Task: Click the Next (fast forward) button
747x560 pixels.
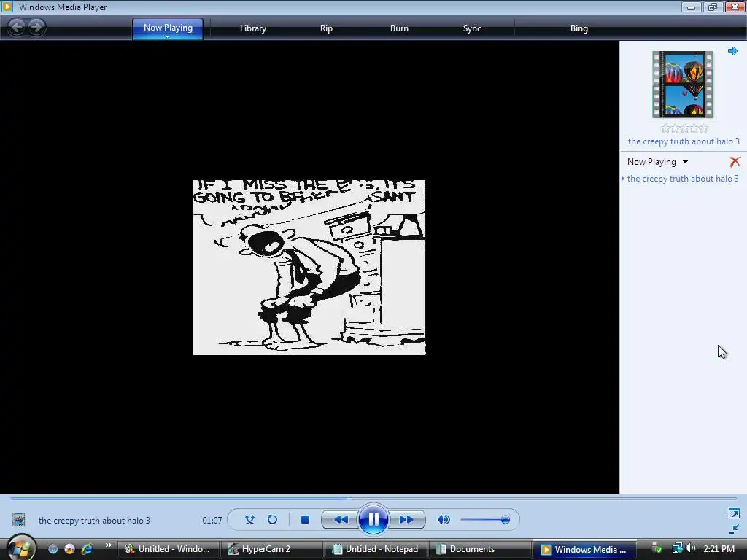Action: pyautogui.click(x=406, y=519)
